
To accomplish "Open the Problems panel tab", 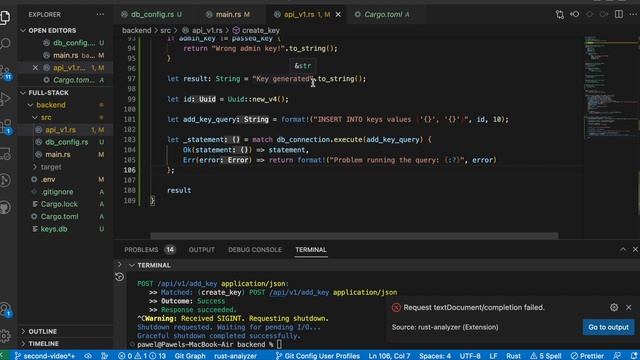I will pos(149,249).
